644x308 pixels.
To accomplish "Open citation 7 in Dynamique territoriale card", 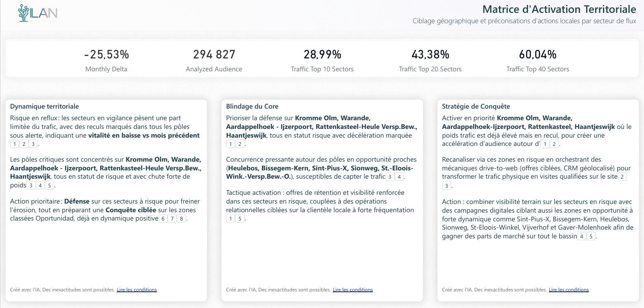I will point(172,218).
